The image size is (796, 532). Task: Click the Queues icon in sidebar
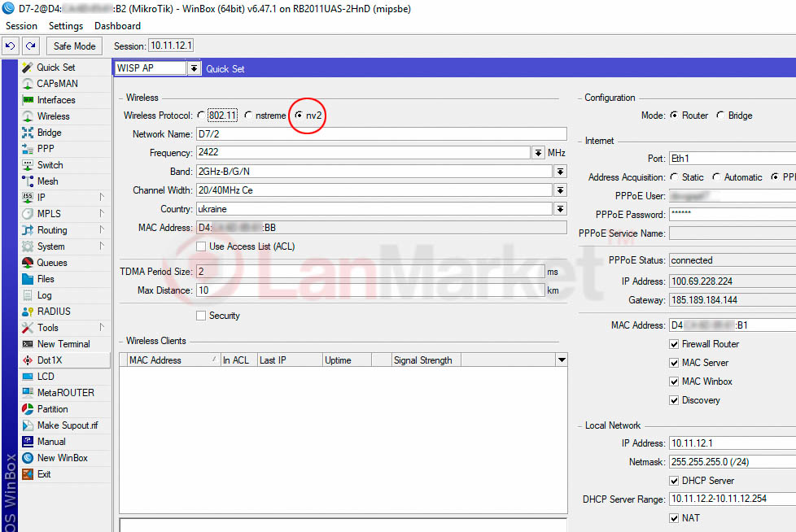(28, 263)
